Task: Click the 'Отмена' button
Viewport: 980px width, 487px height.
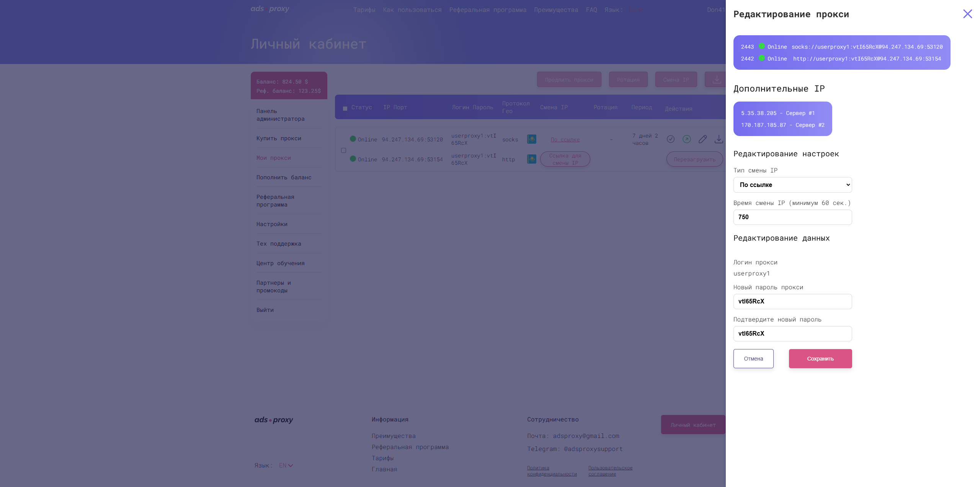Action: [753, 359]
